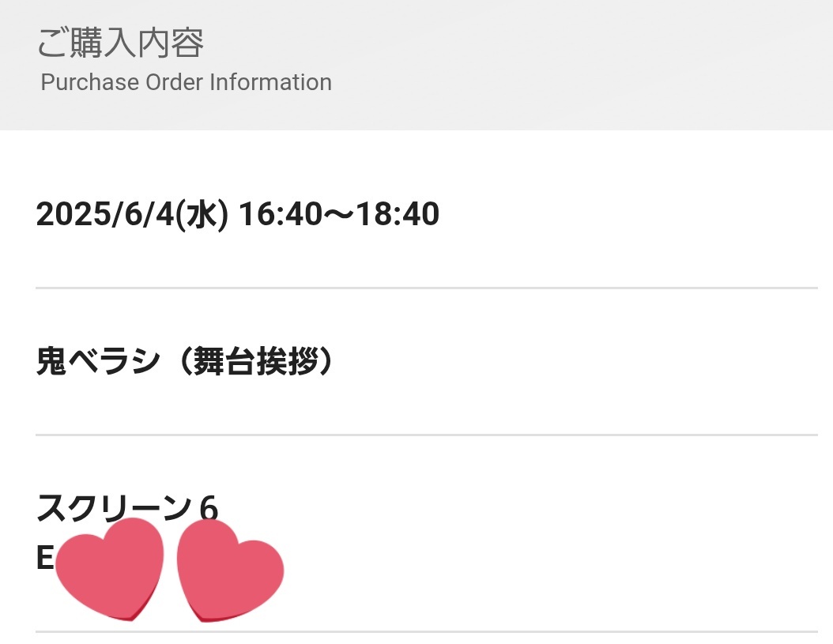Click the divider line below the hearts
Screen dimensions: 833x644
click(427, 632)
